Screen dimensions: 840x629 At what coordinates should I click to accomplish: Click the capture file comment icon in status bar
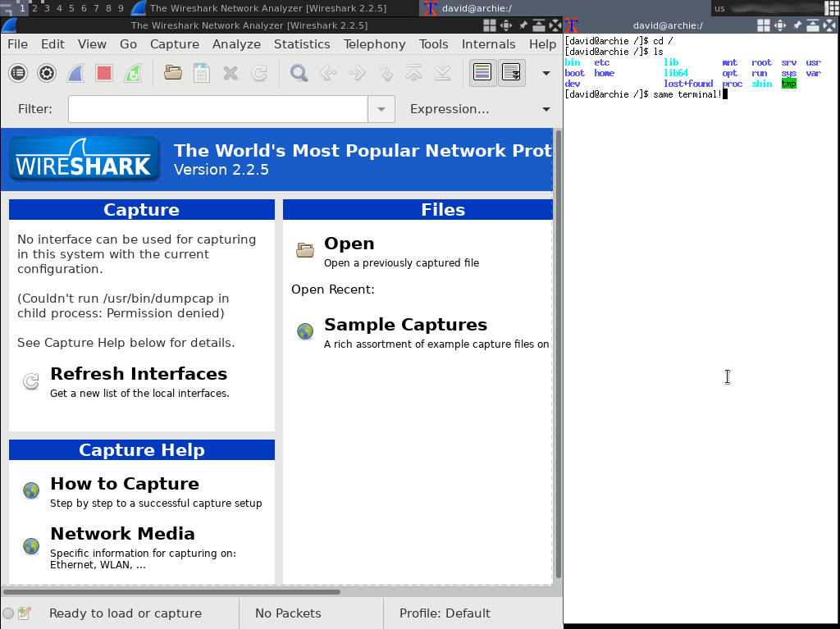[25, 613]
